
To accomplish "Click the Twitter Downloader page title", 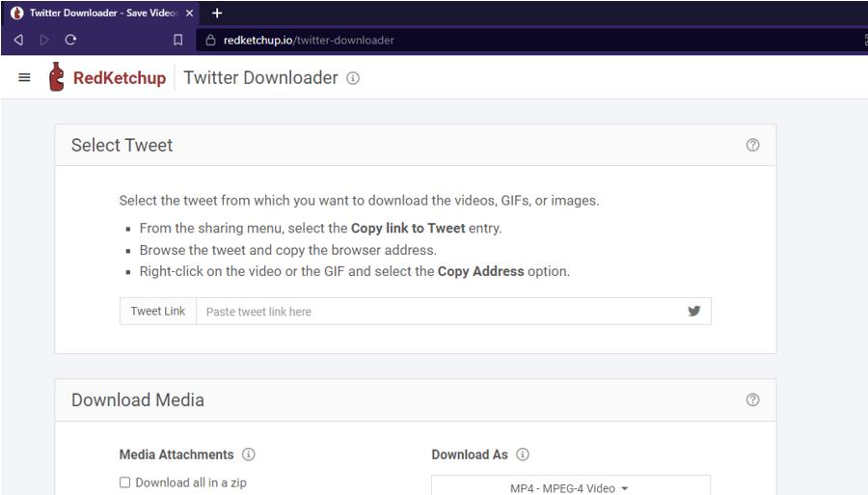I will (260, 77).
